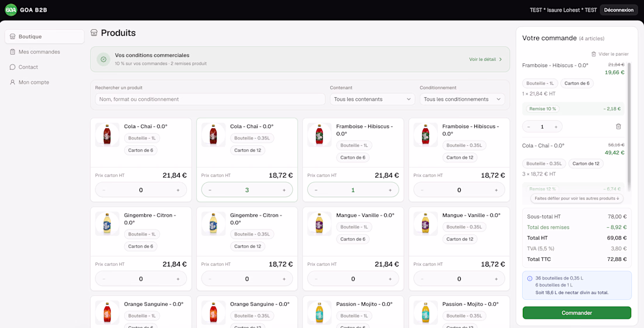Remove one Cola Chaï 0.35L carton
This screenshot has height=328, width=644.
210,190
